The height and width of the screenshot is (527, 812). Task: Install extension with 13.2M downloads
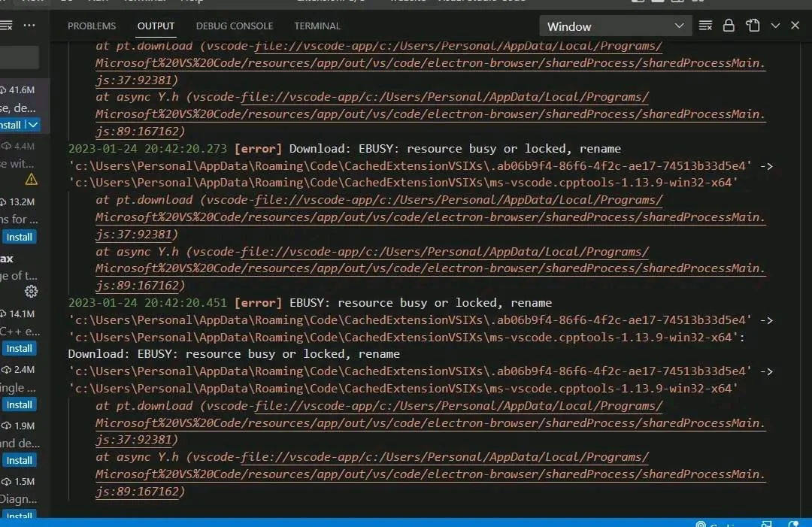point(19,237)
